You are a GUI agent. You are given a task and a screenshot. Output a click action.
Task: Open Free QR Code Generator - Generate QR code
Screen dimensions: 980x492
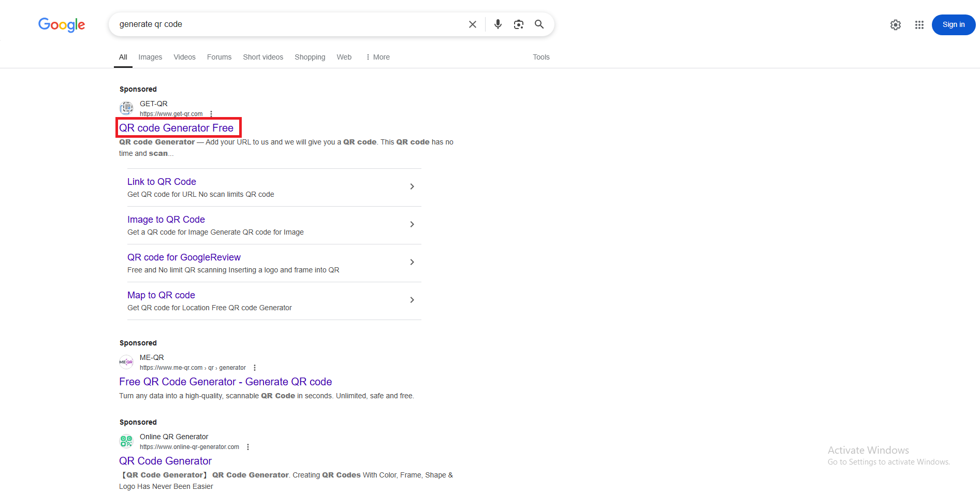pyautogui.click(x=225, y=382)
